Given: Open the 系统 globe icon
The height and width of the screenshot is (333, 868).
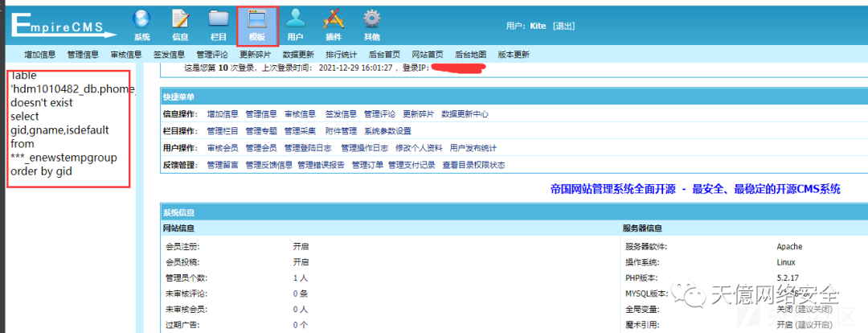Looking at the screenshot, I should pos(141,26).
